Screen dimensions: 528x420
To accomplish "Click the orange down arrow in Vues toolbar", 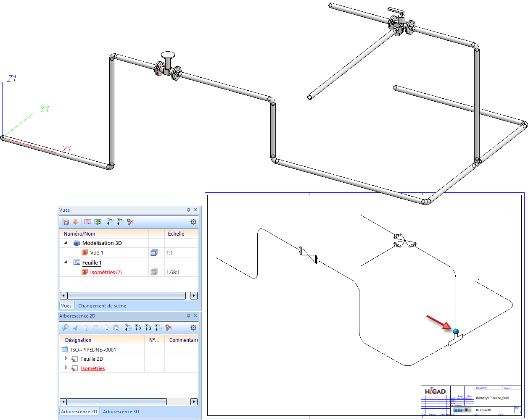I will [76, 222].
